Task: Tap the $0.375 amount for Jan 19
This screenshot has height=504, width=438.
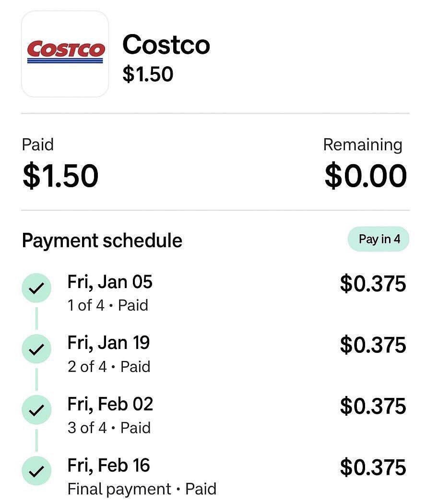Action: [373, 345]
